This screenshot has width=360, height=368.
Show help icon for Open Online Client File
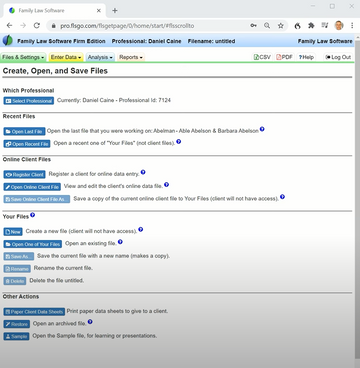(166, 184)
